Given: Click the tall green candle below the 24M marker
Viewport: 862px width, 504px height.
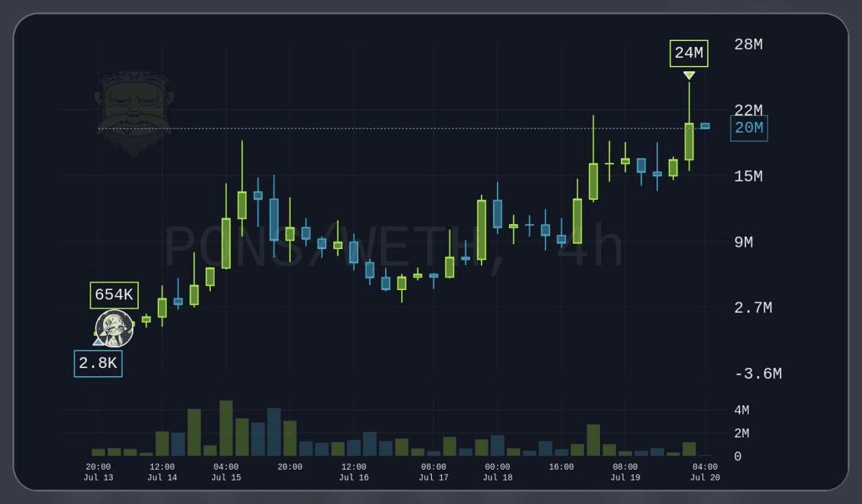Looking at the screenshot, I should pyautogui.click(x=689, y=141).
